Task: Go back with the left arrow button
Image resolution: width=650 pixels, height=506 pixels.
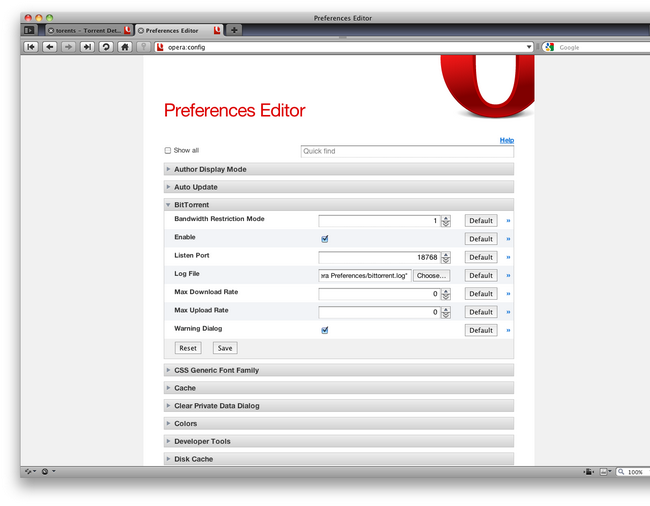Action: point(50,47)
